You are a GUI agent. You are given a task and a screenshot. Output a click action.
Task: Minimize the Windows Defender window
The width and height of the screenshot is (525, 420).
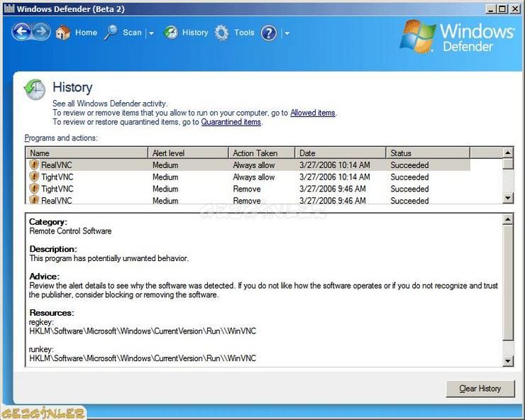coord(491,9)
